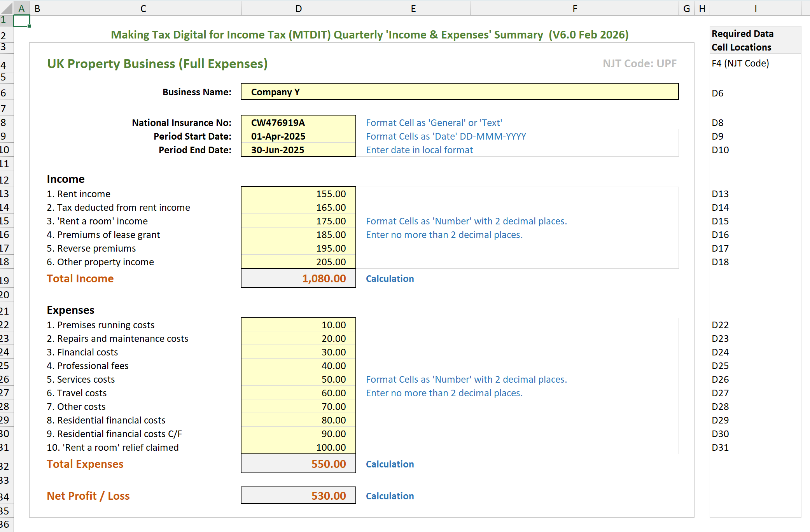
Task: Click the Required Data Cell Locations header
Action: 742,40
